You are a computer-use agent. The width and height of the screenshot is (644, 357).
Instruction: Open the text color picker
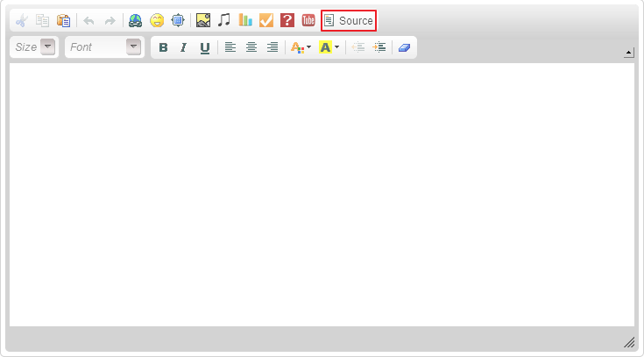coord(301,47)
